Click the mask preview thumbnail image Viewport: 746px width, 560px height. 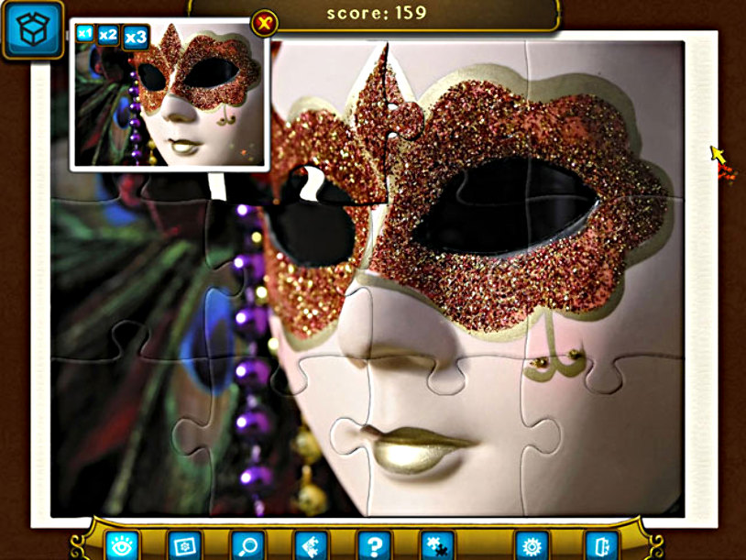[x=170, y=94]
